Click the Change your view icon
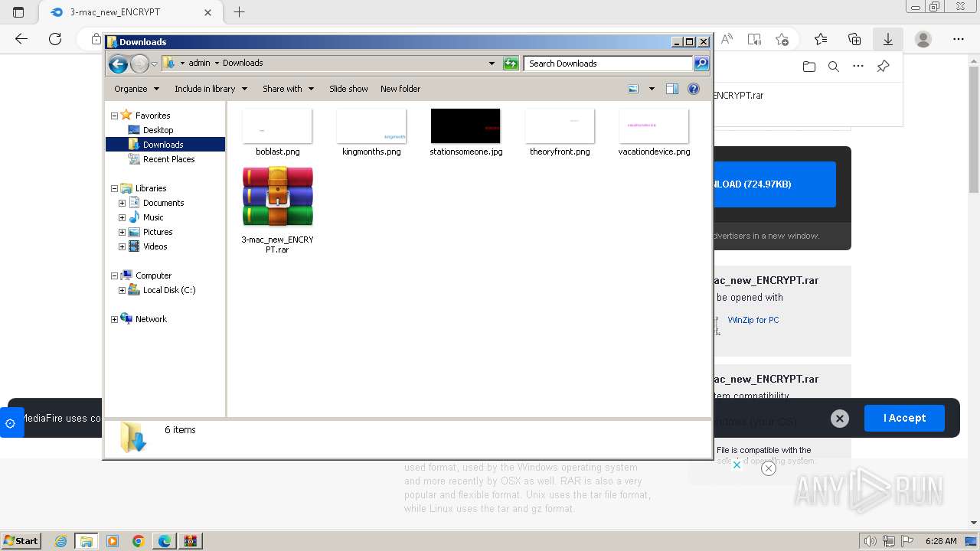980x551 pixels. (633, 89)
